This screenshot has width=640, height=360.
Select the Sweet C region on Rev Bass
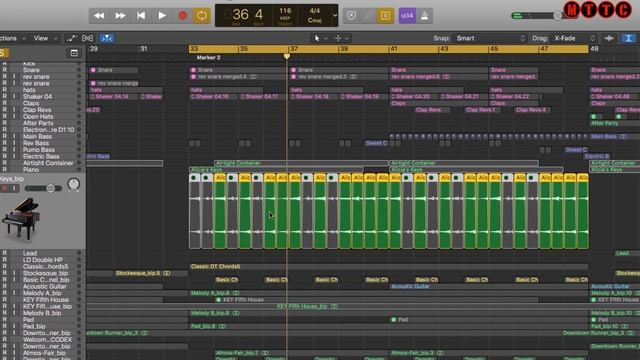376,143
